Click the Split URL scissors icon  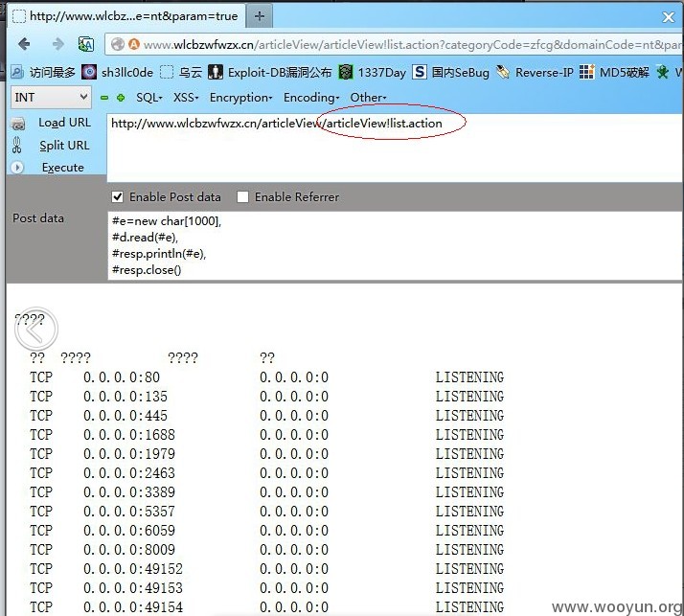(x=16, y=146)
